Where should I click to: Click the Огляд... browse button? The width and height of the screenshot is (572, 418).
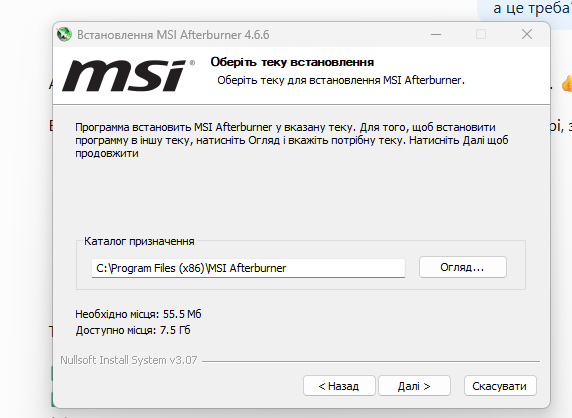coord(463,267)
